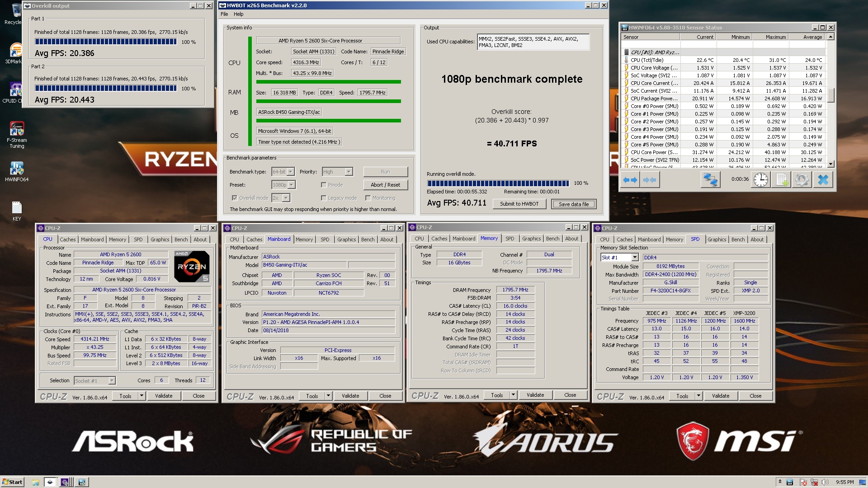Viewport: 868px width, 488px height.
Task: Open HWiNFO sensor settings gear icon
Action: tap(802, 180)
